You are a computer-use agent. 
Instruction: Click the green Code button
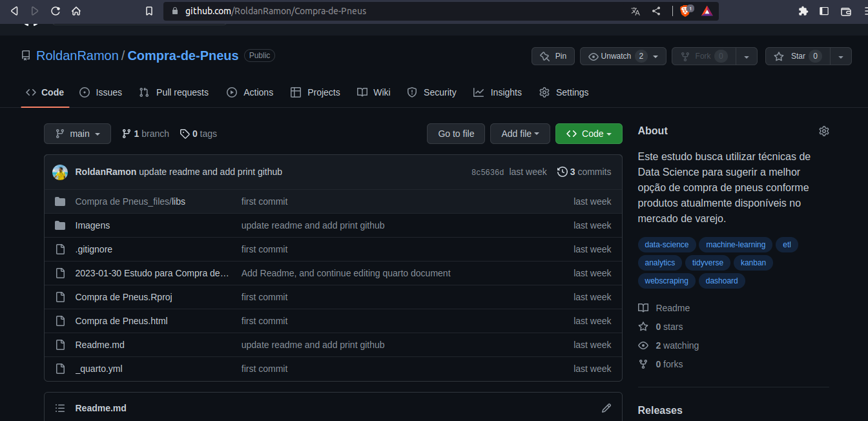coord(588,134)
